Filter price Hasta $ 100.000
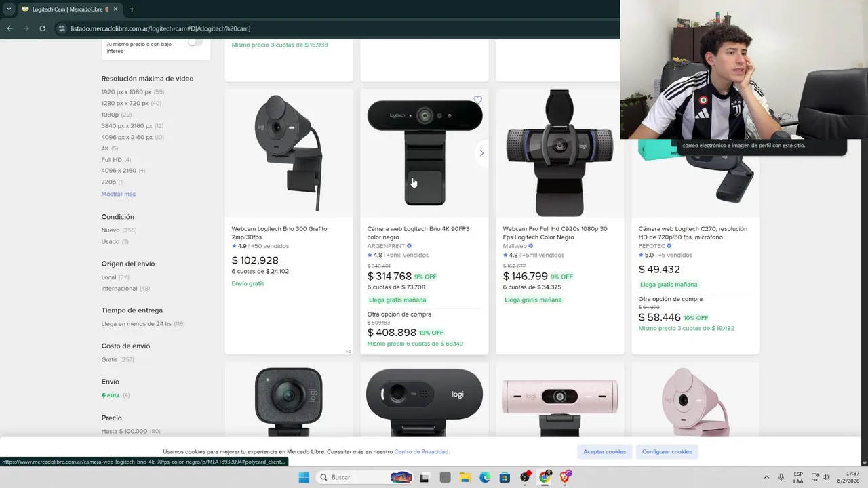The height and width of the screenshot is (488, 868). [124, 431]
